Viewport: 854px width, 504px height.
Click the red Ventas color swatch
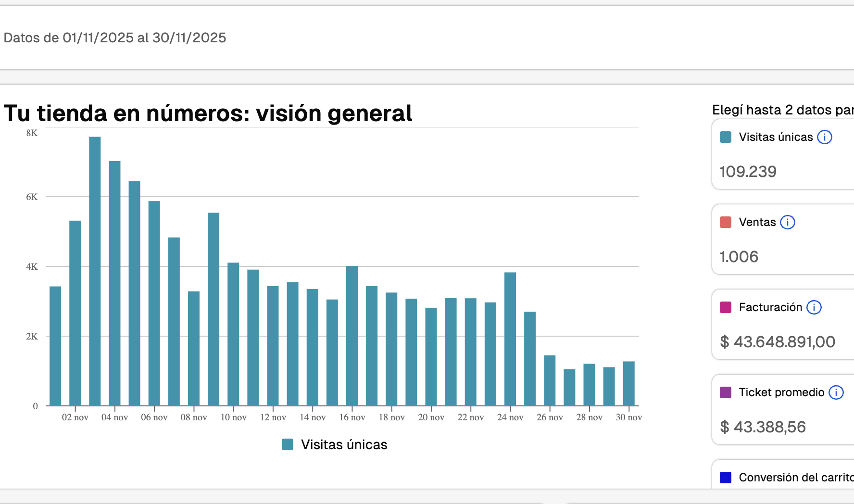pos(726,222)
